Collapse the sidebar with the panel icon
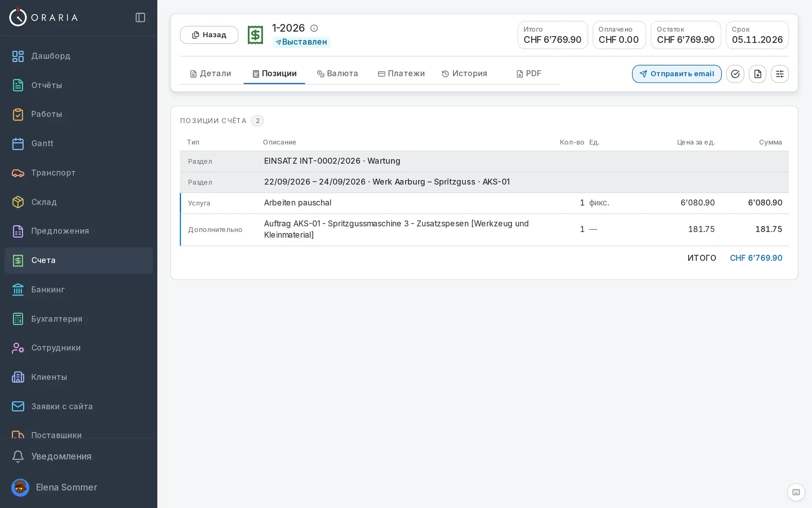Screen dimensions: 812x508 click(140, 17)
